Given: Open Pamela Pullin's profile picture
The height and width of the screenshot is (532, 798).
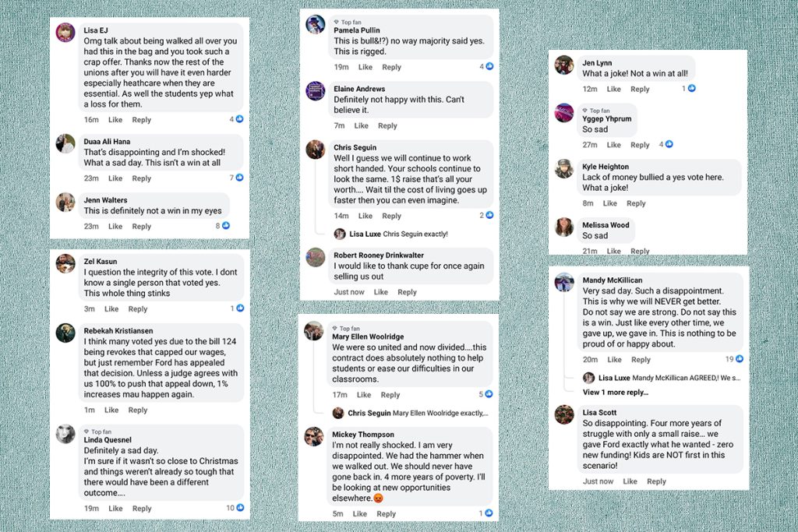Looking at the screenshot, I should [316, 24].
